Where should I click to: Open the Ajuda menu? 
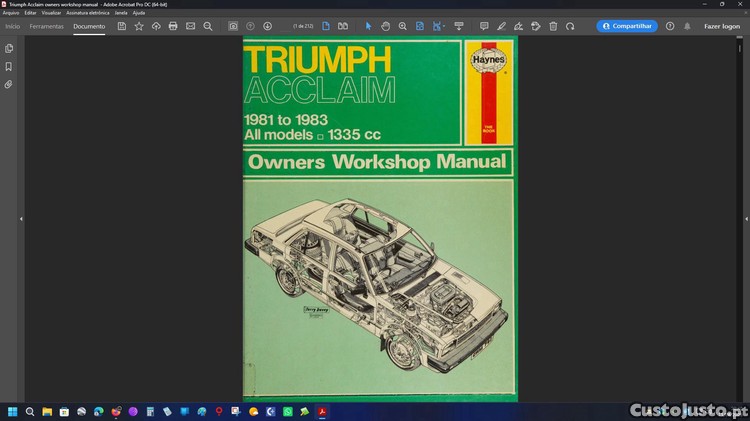(139, 13)
